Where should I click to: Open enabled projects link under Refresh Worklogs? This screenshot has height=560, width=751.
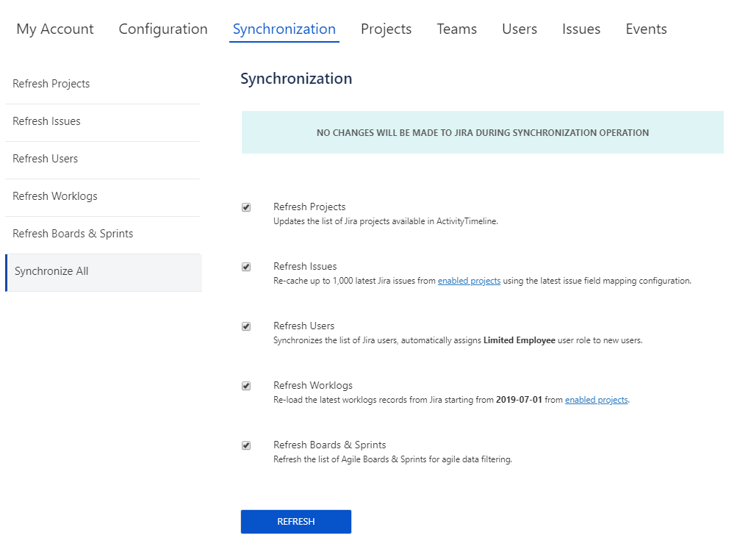(x=596, y=400)
